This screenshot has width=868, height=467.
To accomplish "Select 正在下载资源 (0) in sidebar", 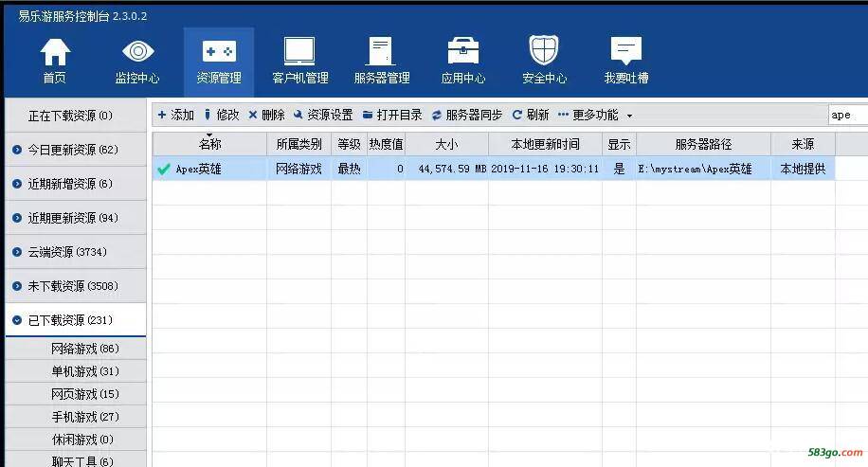I will point(75,116).
